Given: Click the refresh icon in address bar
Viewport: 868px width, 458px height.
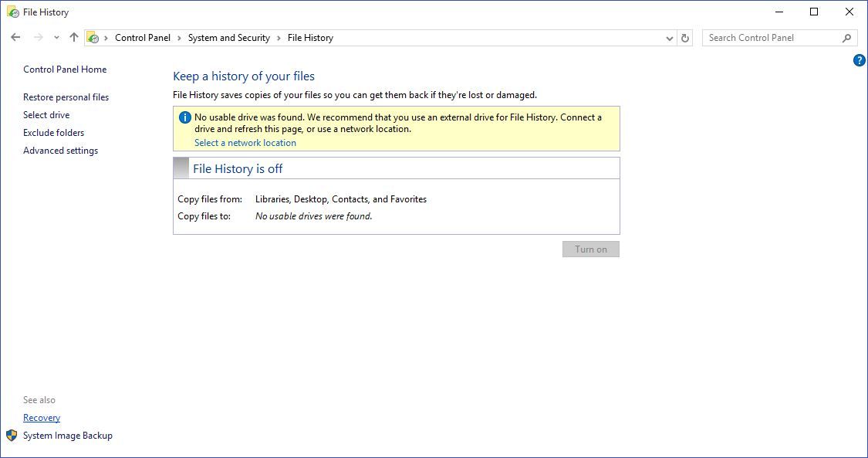Looking at the screenshot, I should 685,37.
